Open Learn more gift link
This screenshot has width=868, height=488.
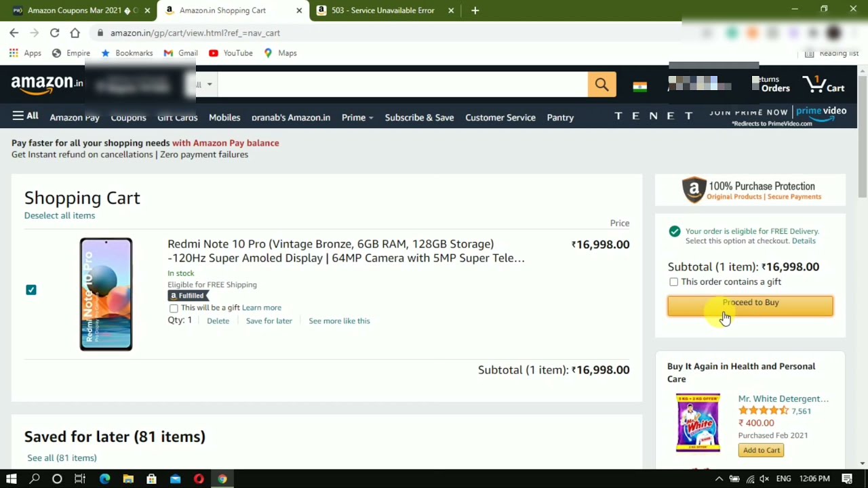(262, 308)
